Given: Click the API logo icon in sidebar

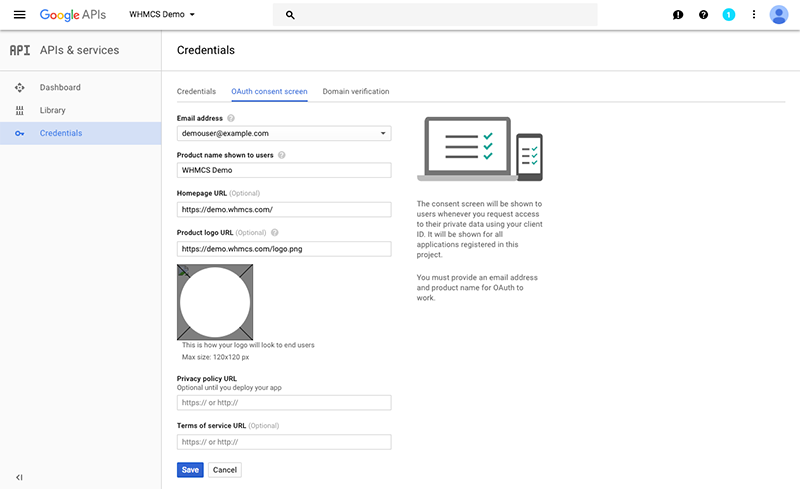Looking at the screenshot, I should click(20, 50).
